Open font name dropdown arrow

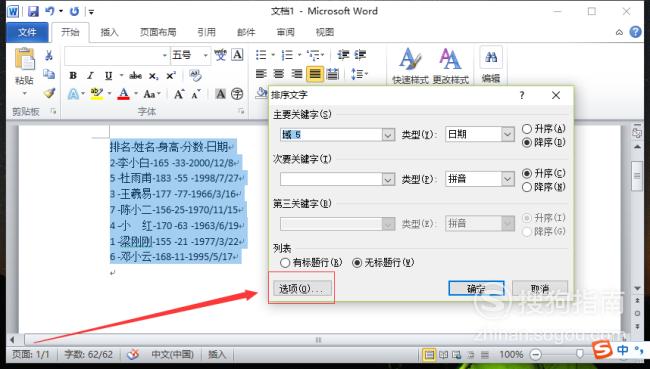pyautogui.click(x=165, y=55)
